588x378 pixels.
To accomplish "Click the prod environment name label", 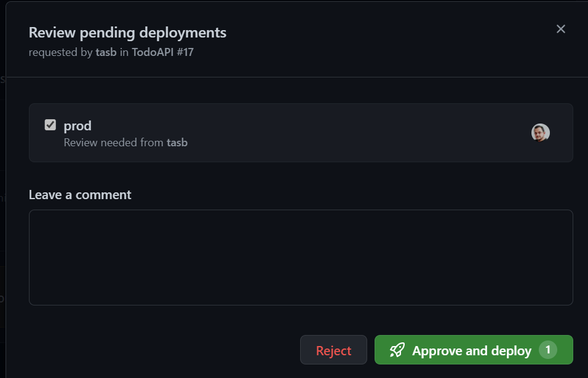I will pos(77,125).
